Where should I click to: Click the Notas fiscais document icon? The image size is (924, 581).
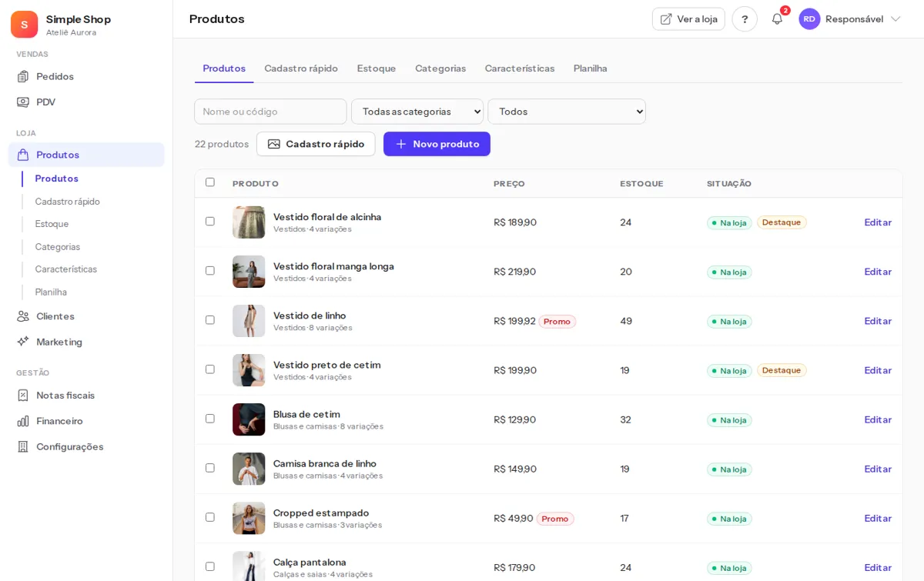(x=23, y=396)
